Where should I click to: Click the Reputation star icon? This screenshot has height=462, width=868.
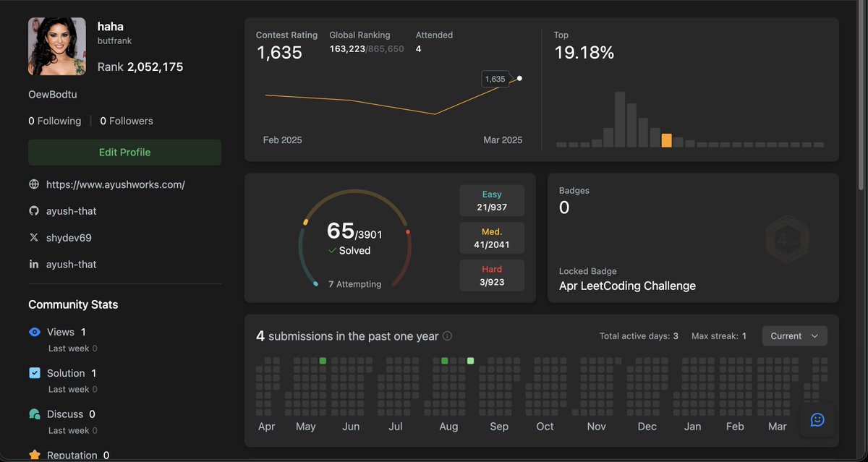click(34, 455)
